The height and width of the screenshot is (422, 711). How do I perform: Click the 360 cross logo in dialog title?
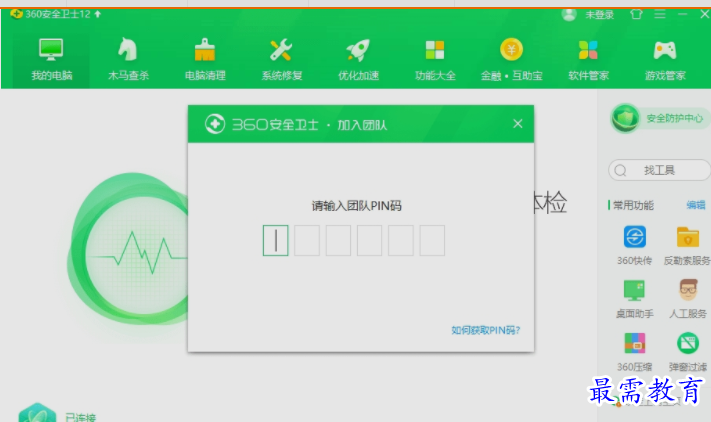214,124
